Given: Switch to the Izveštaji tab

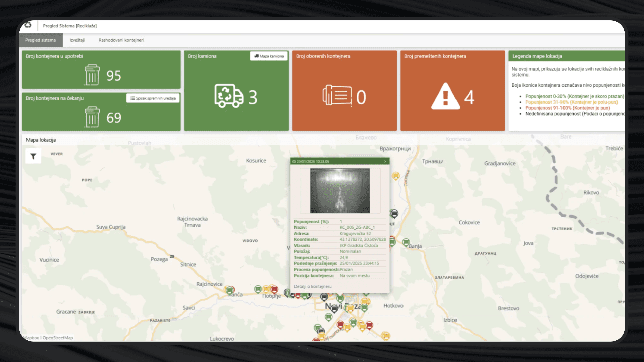Looking at the screenshot, I should tap(77, 40).
